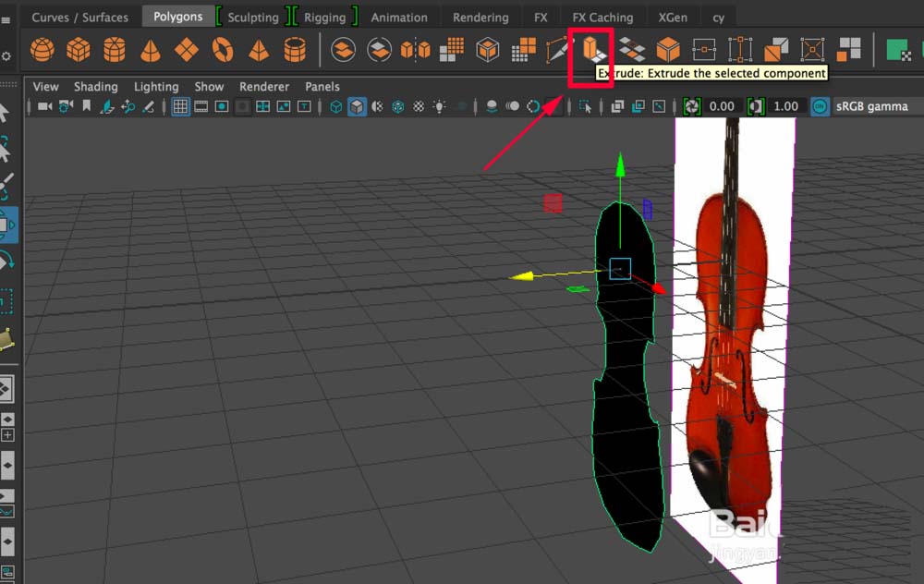Switch the viewport to wireframe shading
This screenshot has width=924, height=584.
(336, 106)
